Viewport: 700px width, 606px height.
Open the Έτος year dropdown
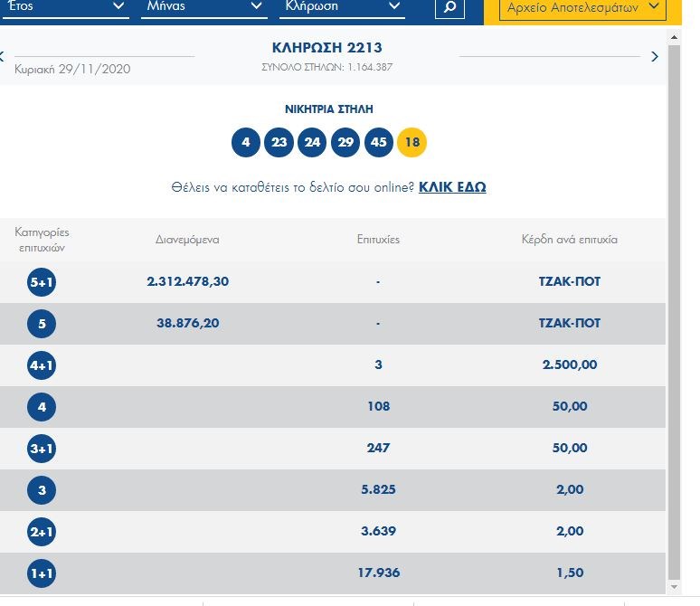click(64, 7)
